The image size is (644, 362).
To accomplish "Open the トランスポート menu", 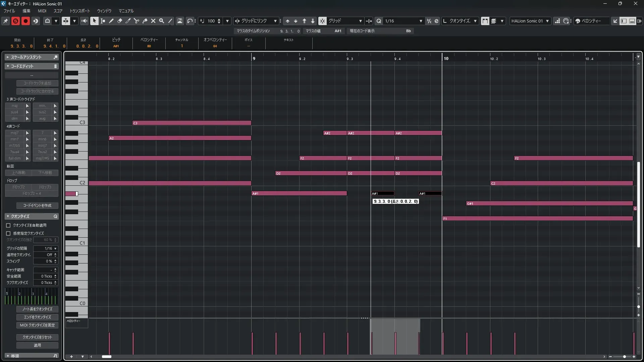I will 80,11.
